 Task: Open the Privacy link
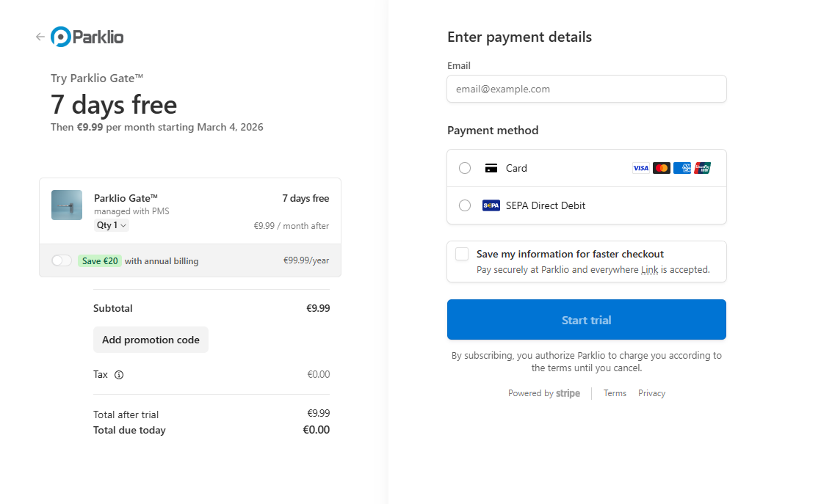[x=651, y=393]
